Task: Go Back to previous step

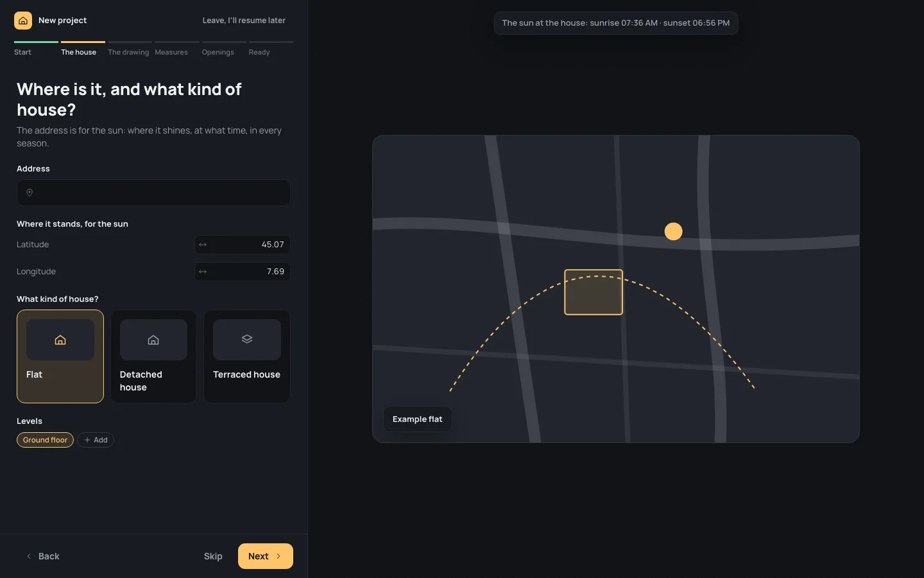Action: coord(43,556)
